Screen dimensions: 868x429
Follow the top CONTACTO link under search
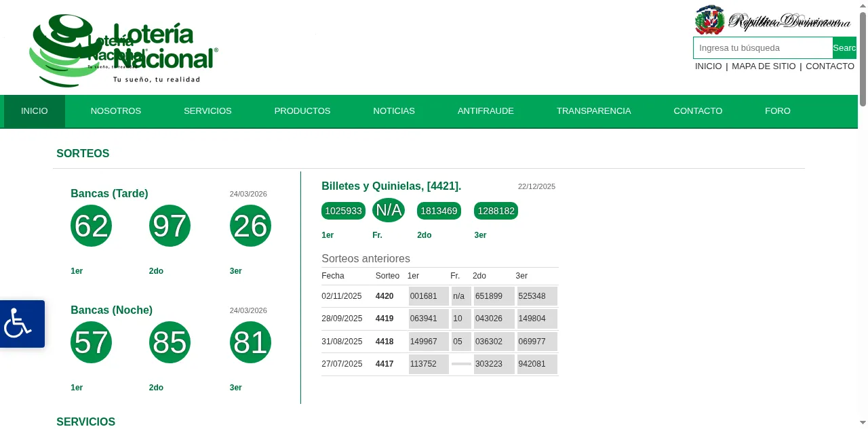830,66
